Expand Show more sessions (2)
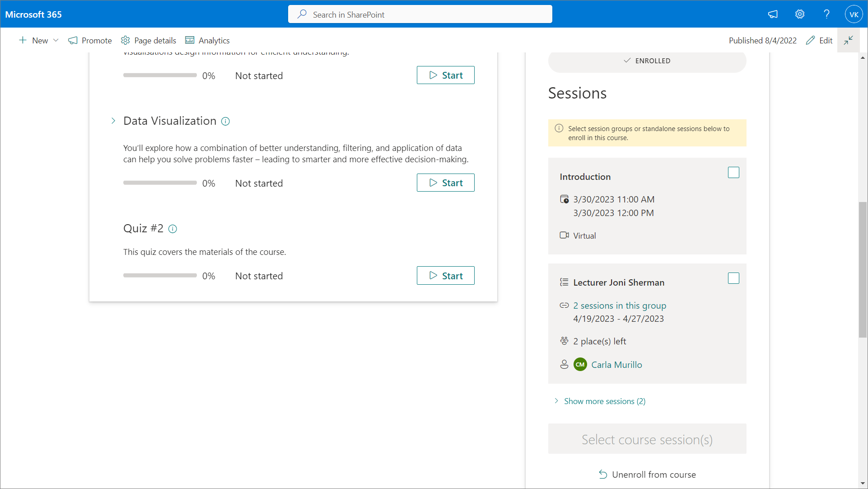 pos(600,401)
